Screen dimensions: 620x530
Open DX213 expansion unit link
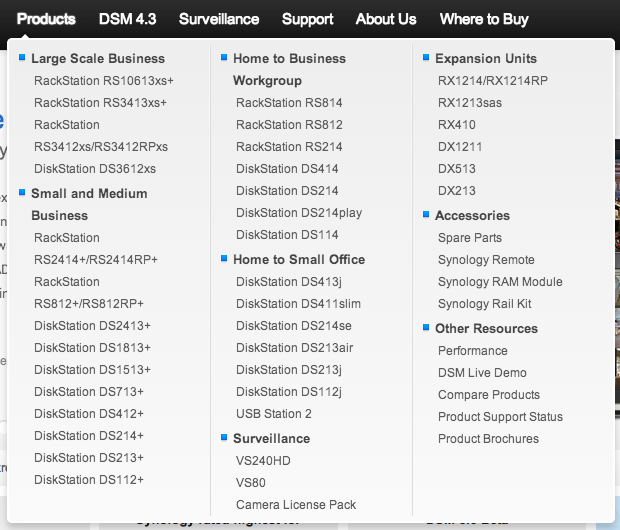point(457,191)
